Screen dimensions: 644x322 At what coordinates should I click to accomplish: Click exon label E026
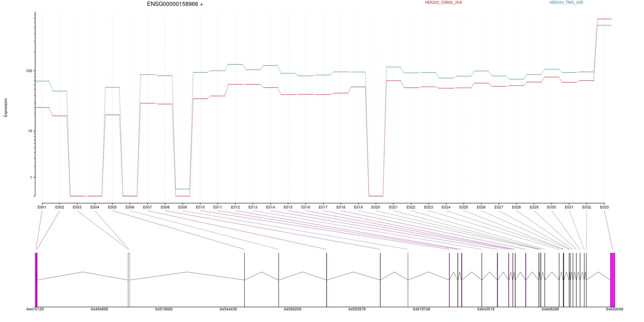click(481, 207)
